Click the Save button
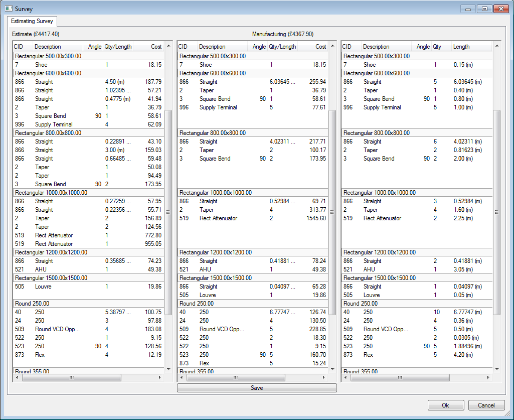Image resolution: width=514 pixels, height=420 pixels. [x=257, y=388]
